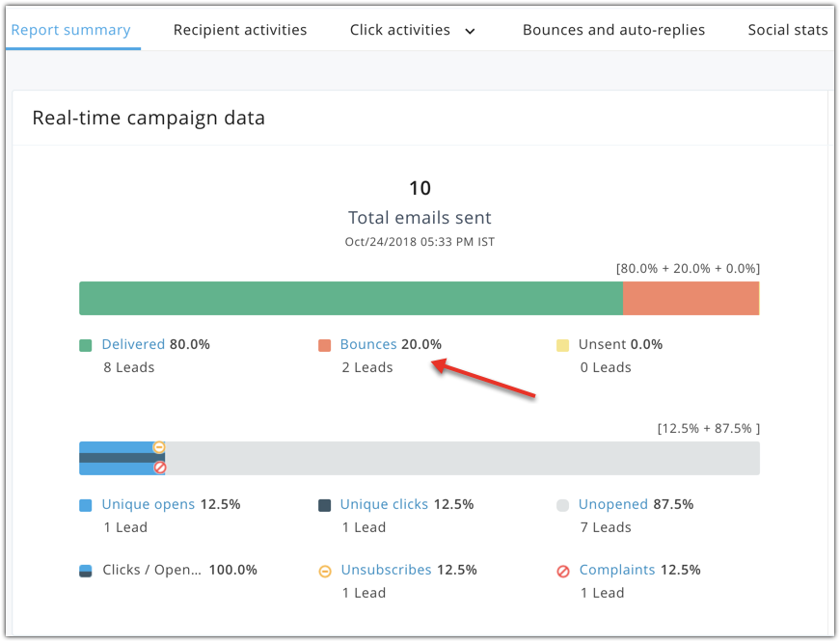This screenshot has height=642, width=840.
Task: Click the Complaints prohibited-sign legend icon
Action: (563, 571)
